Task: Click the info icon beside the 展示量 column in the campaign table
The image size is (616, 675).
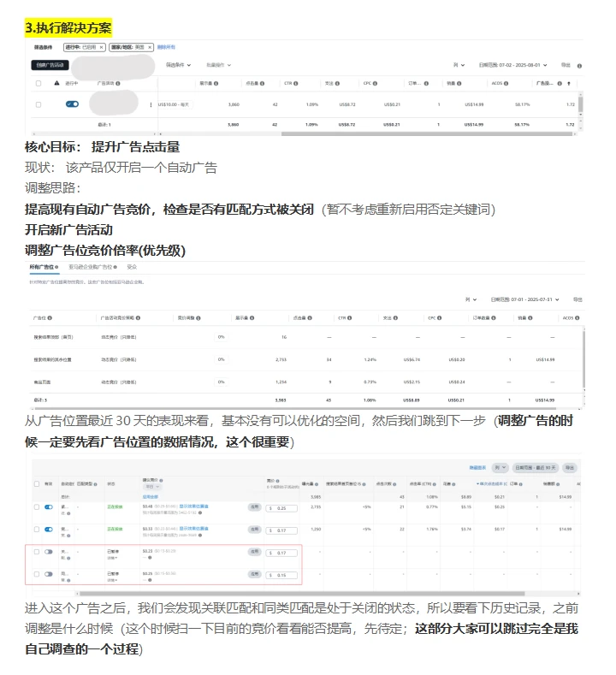Action: click(216, 84)
